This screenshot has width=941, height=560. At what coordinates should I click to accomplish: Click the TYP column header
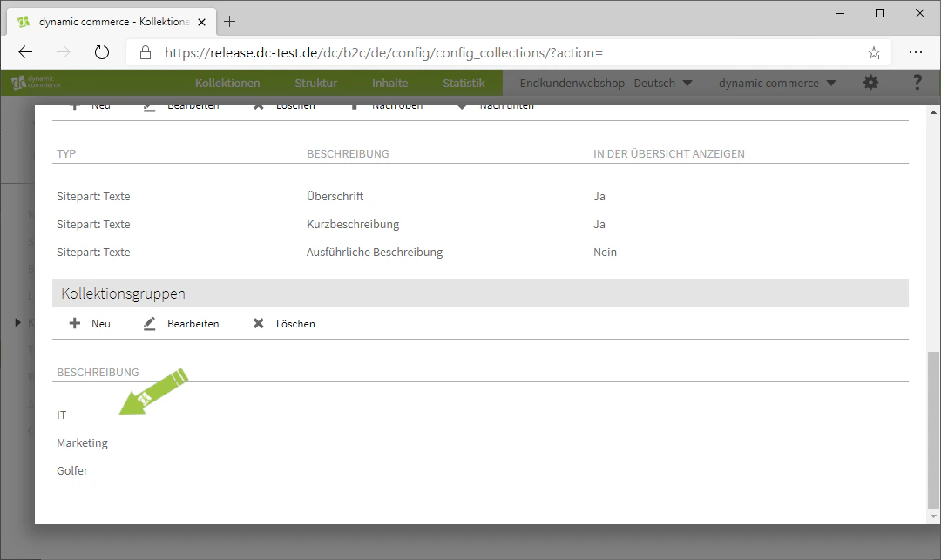(x=66, y=153)
